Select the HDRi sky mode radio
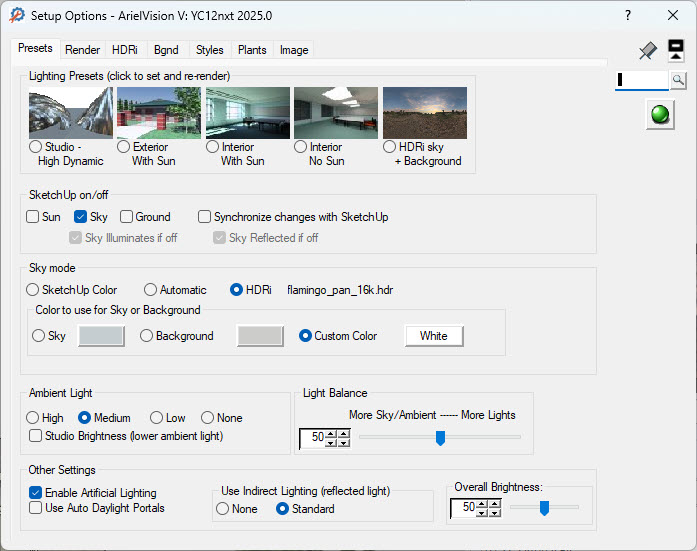This screenshot has width=697, height=551. click(x=236, y=290)
